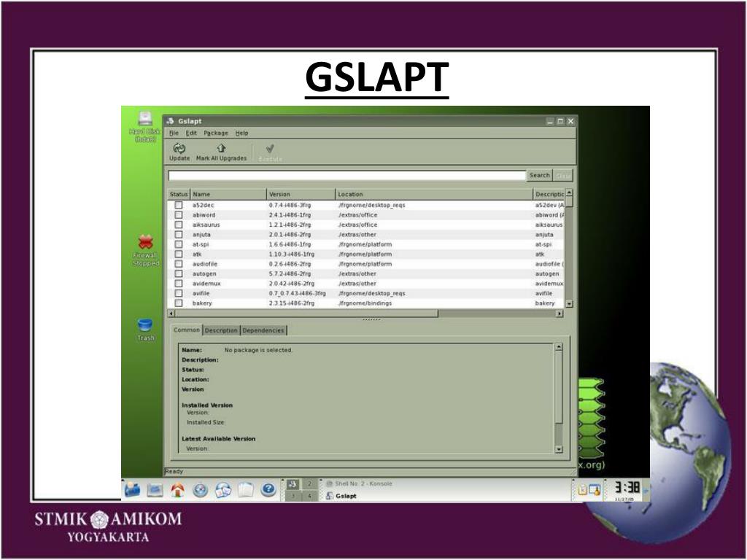The width and height of the screenshot is (747, 560).
Task: Open the Home folder taskbar icon
Action: pos(177,489)
